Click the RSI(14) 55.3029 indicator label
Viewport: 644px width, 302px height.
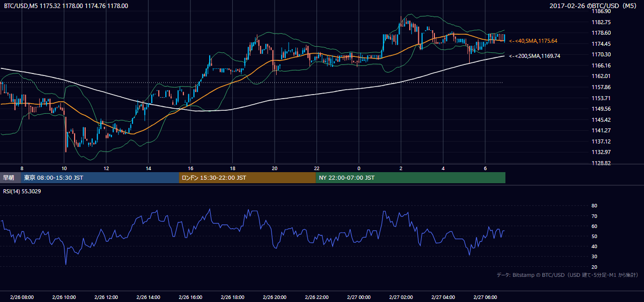[x=22, y=191]
